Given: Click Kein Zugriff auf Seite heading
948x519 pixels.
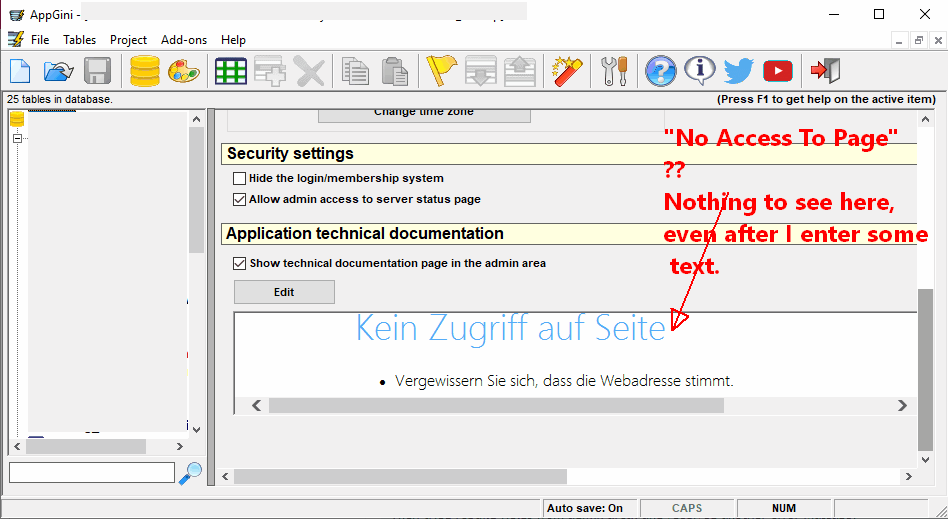Looking at the screenshot, I should tap(510, 328).
